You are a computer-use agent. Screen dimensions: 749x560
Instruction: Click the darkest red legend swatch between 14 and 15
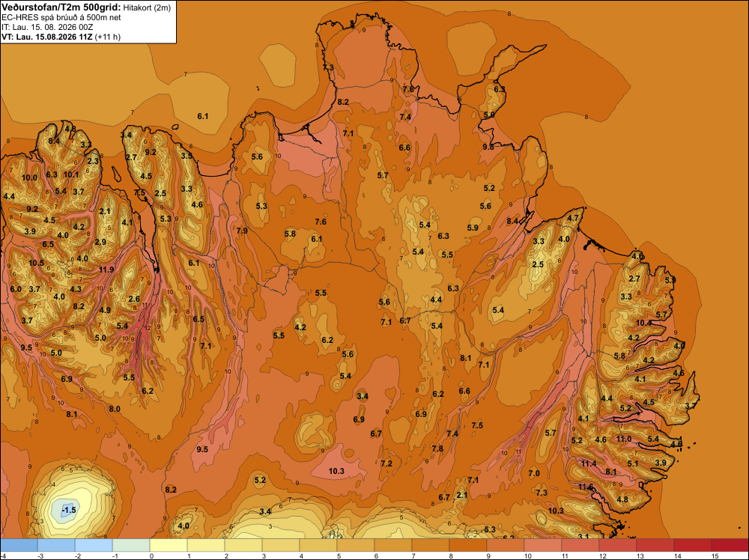(730, 545)
